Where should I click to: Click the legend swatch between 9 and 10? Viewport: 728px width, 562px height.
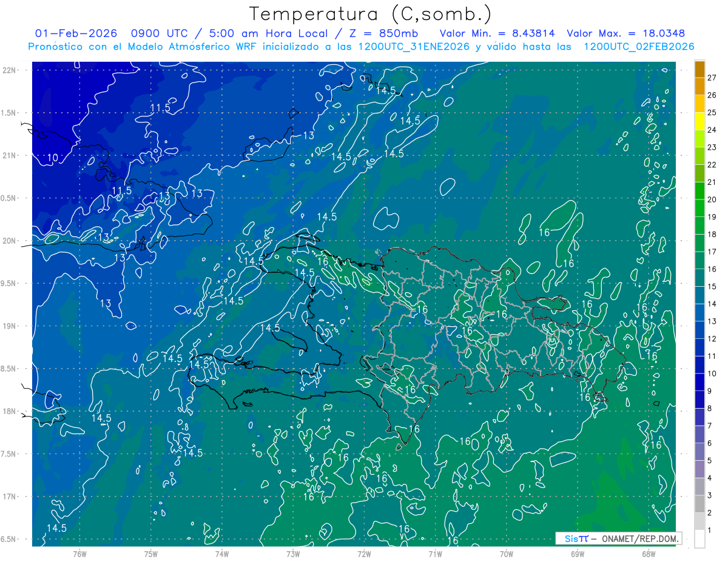click(x=699, y=382)
